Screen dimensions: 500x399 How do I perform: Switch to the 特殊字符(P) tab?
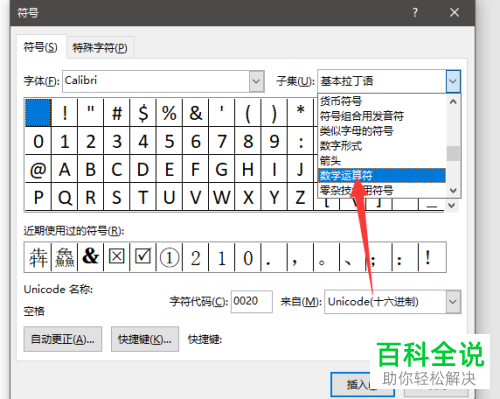(x=100, y=48)
